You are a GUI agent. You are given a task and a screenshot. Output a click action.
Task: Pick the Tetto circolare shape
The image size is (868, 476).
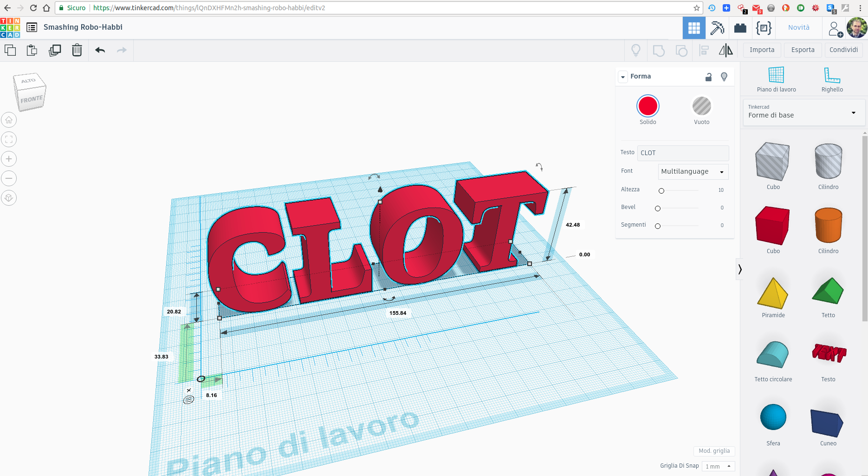(x=773, y=355)
